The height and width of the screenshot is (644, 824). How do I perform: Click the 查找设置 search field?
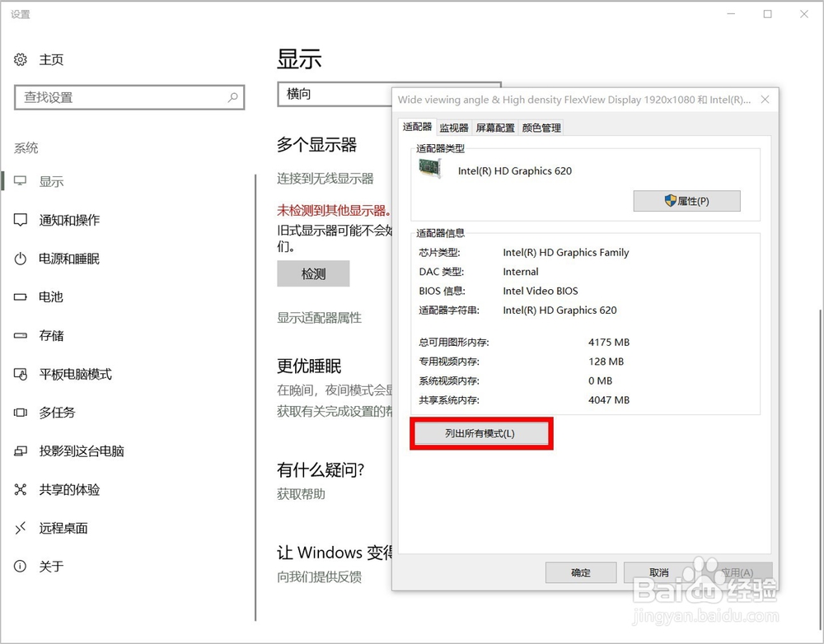pos(129,97)
